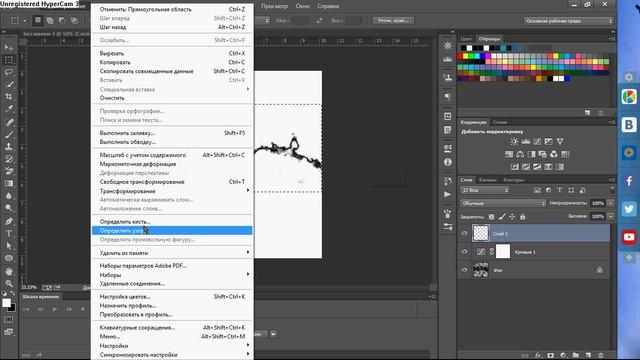The width and height of the screenshot is (640, 360).
Task: Select the Zoom tool
Action: (x=9, y=284)
